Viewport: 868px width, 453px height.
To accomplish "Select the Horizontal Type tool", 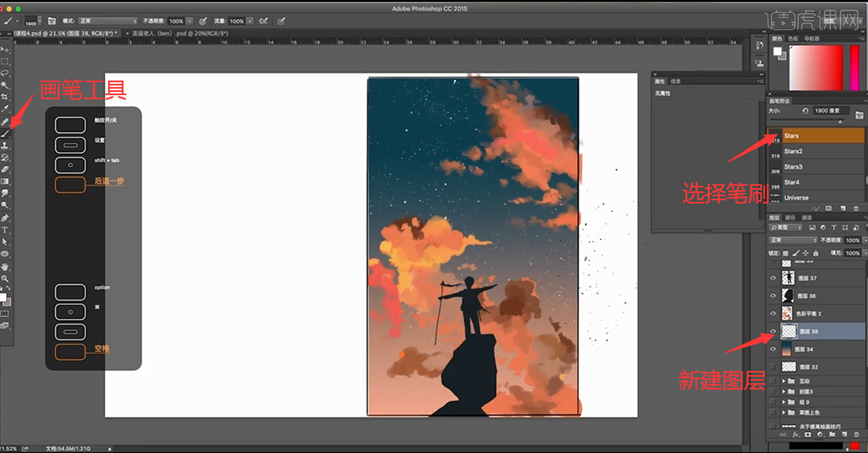I will [x=5, y=230].
